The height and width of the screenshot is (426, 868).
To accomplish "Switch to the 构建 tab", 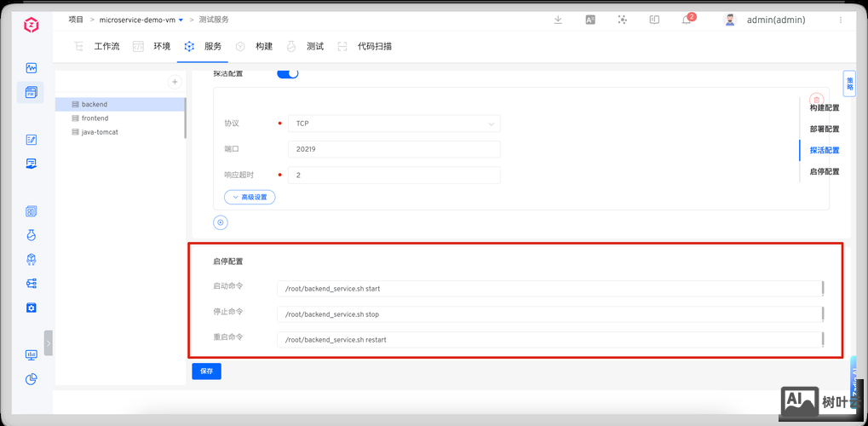I will pos(254,47).
